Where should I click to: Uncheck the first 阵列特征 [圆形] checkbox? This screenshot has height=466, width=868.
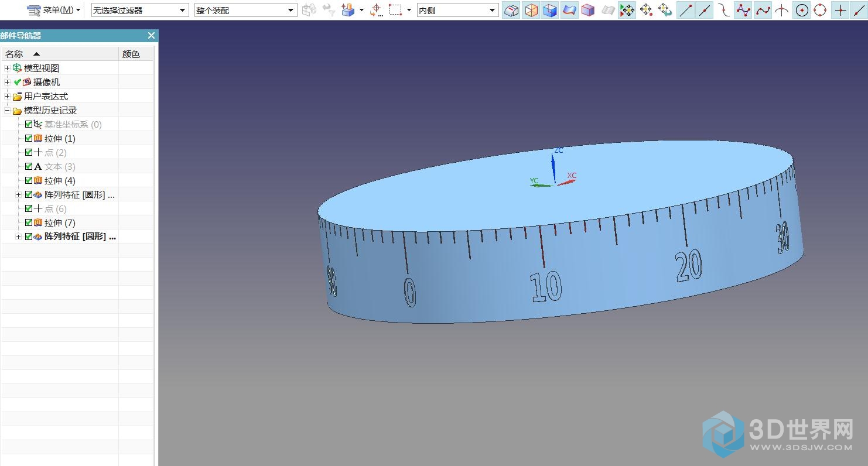pyautogui.click(x=29, y=194)
